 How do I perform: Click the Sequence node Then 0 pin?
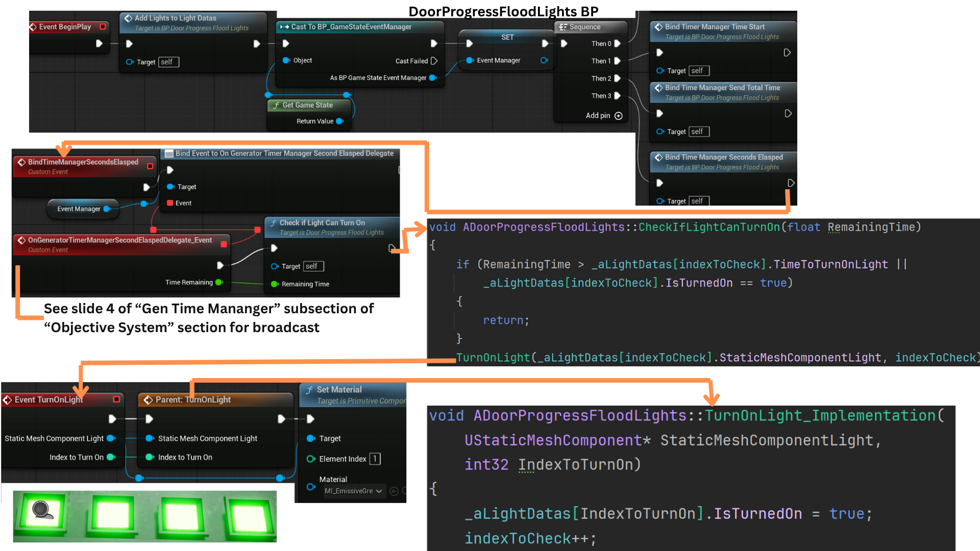pos(617,44)
